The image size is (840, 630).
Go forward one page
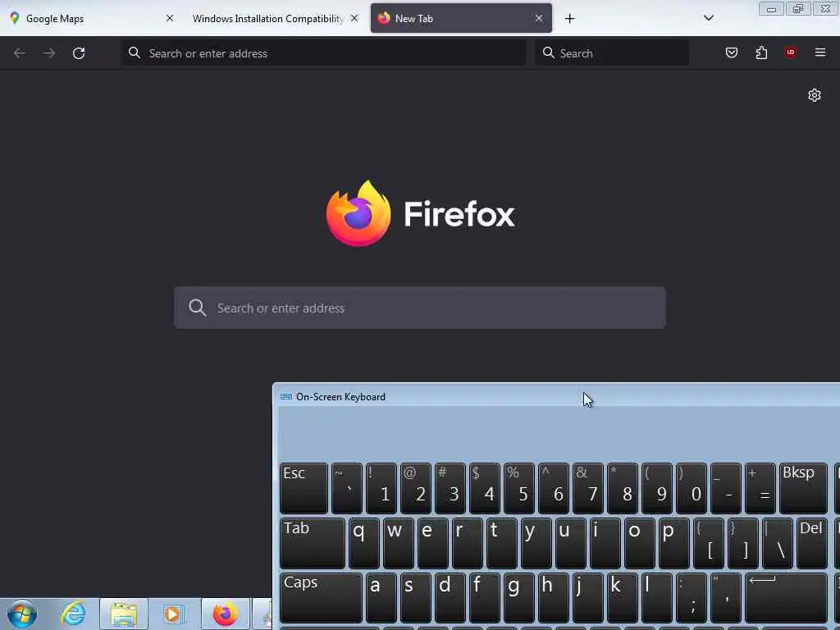click(49, 53)
